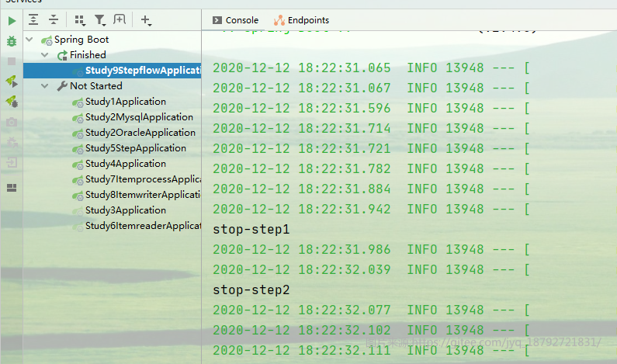Click the Run with profiler icon
Image resolution: width=617 pixels, height=364 pixels.
pyautogui.click(x=12, y=102)
